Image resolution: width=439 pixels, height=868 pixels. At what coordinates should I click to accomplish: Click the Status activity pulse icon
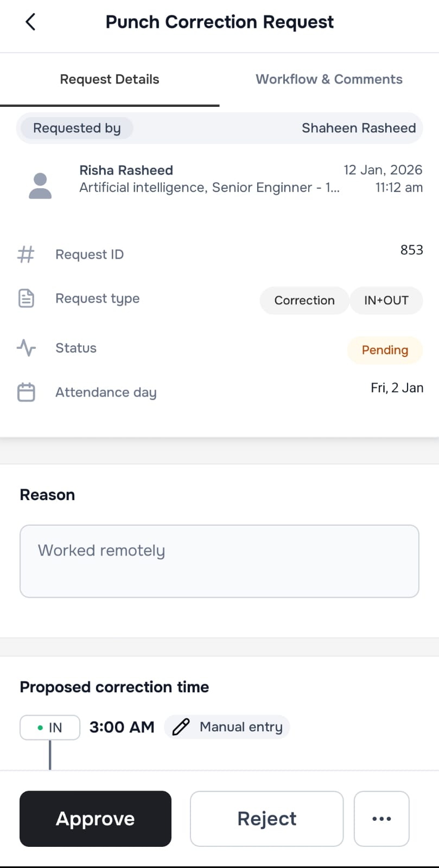click(x=26, y=348)
